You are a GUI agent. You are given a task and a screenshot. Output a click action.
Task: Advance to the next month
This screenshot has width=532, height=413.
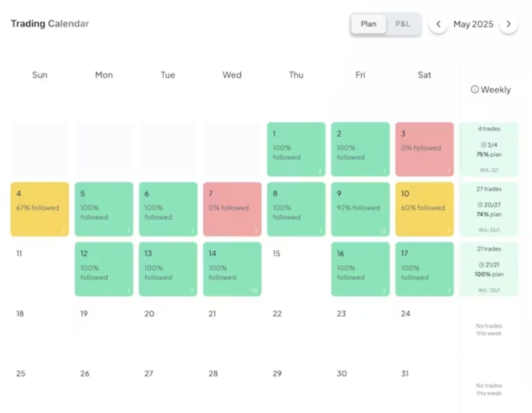coord(508,24)
